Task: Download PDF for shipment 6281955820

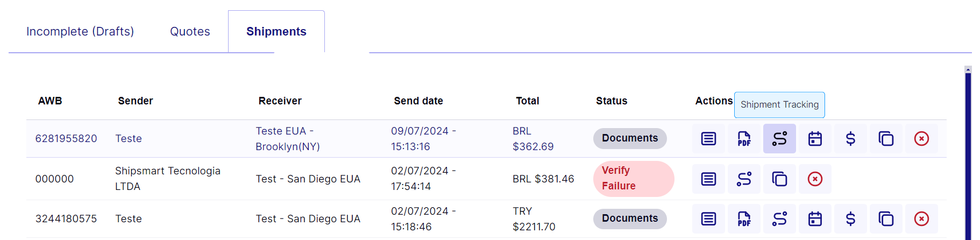Action: click(744, 139)
